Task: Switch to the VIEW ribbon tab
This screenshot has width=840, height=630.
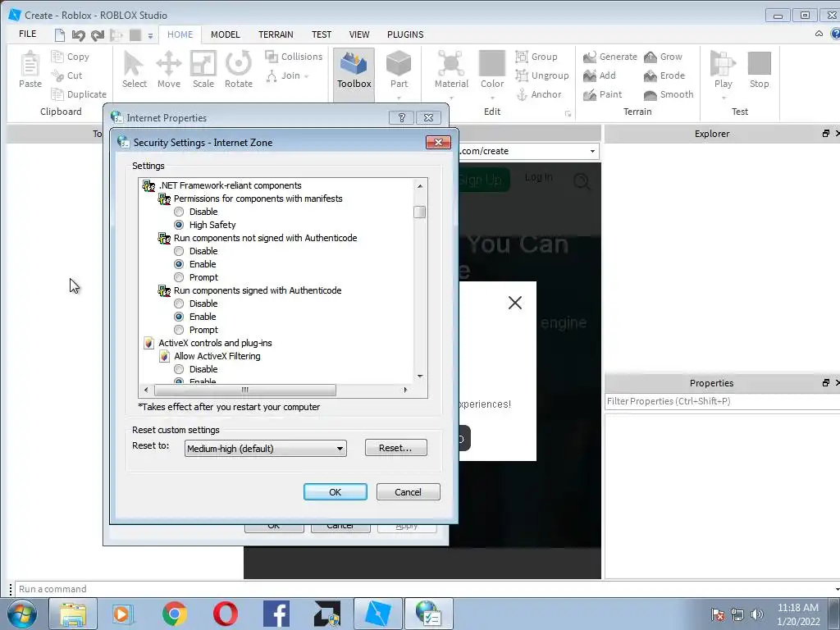Action: coord(359,34)
